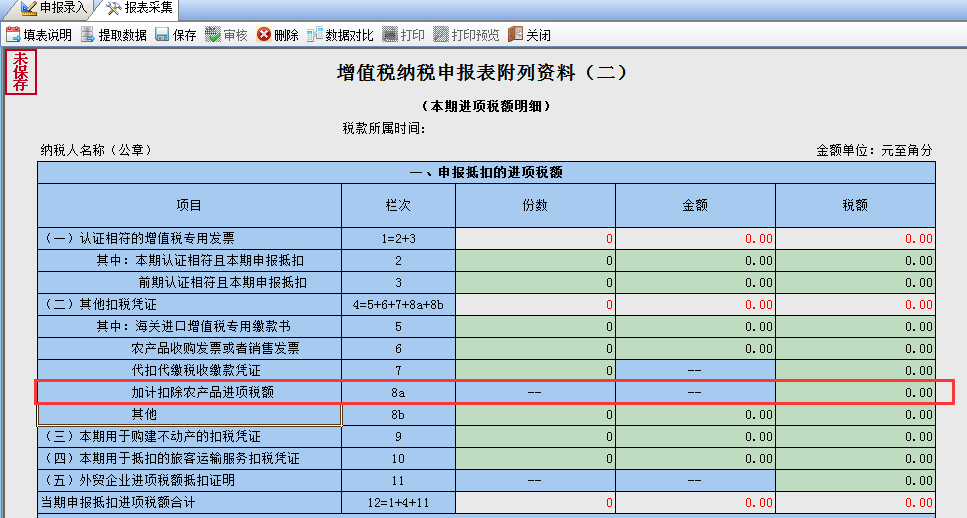Image resolution: width=967 pixels, height=518 pixels.
Task: Edit row 9 金额 field
Action: [x=695, y=437]
